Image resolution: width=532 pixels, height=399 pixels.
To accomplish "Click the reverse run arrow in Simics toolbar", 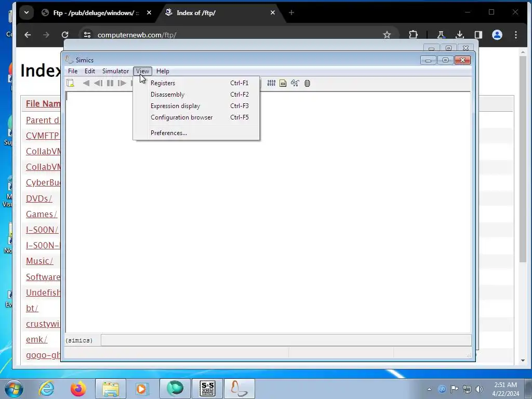I will pos(86,83).
